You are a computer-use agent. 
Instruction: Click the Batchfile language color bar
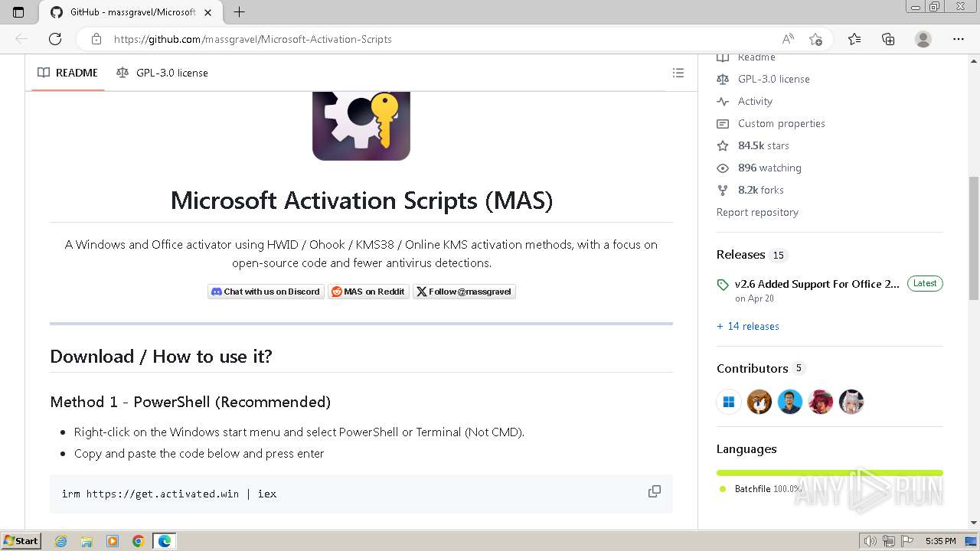pos(830,473)
